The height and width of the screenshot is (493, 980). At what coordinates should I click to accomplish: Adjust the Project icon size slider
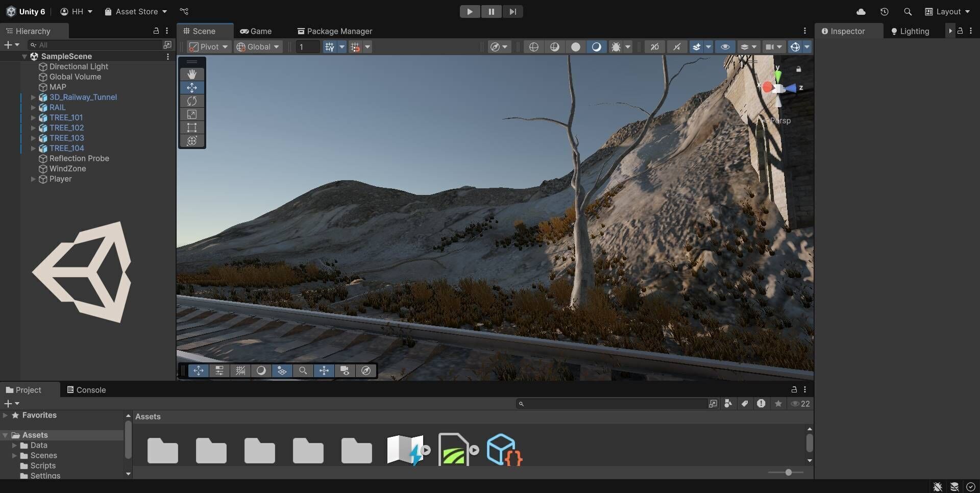786,473
